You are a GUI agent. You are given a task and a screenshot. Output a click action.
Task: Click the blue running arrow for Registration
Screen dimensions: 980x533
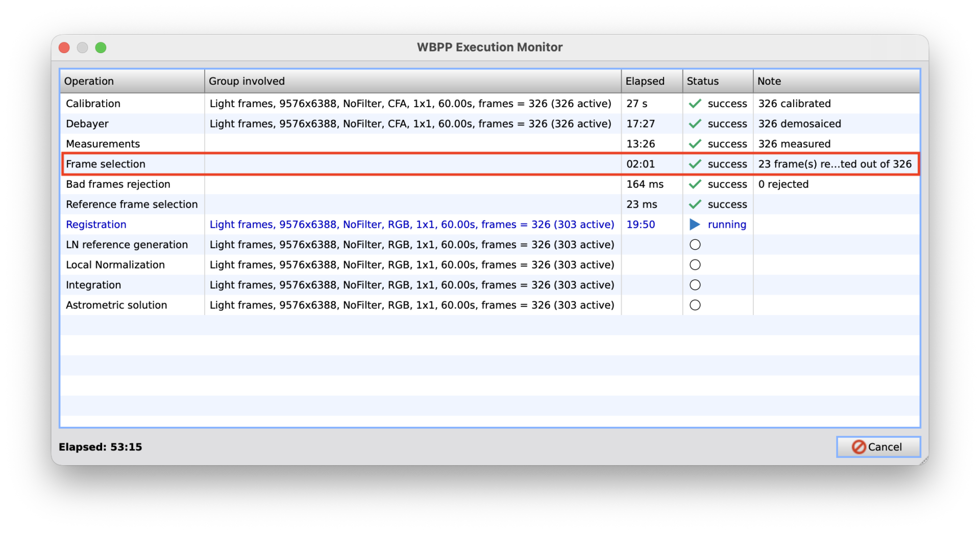tap(695, 225)
